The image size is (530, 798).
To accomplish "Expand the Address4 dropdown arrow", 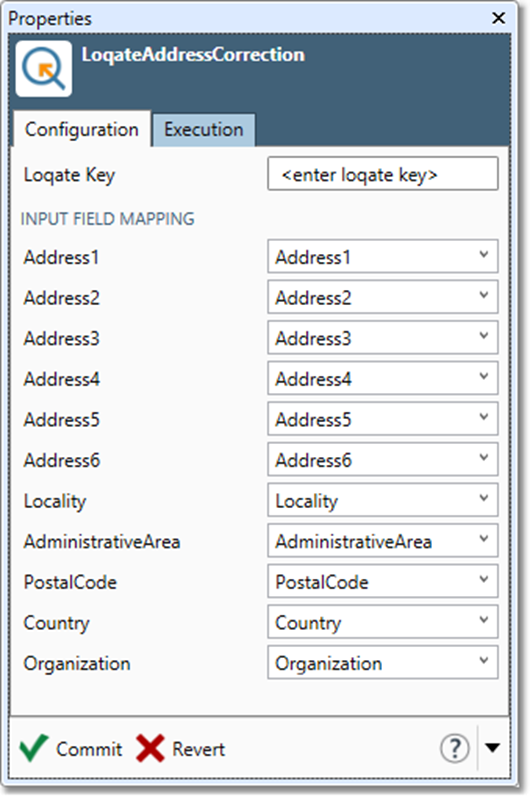I will [x=484, y=377].
